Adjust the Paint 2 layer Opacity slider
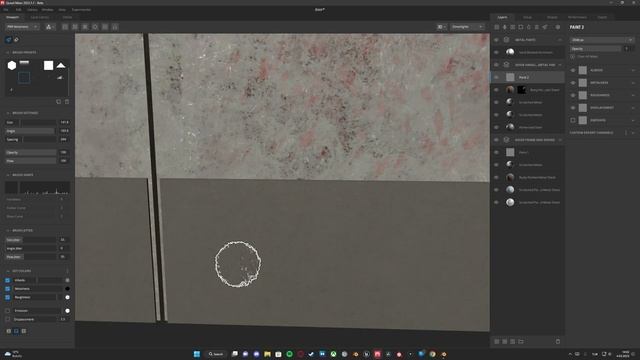 (596, 49)
